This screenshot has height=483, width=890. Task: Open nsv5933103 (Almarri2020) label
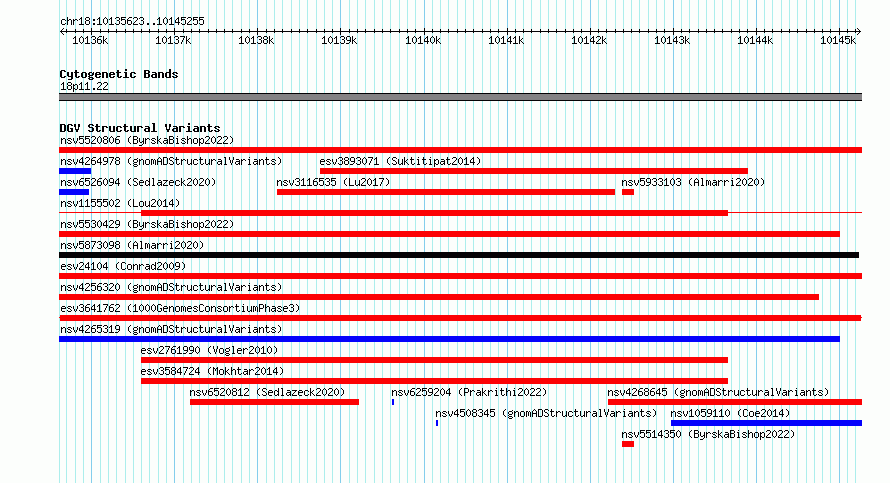[693, 182]
